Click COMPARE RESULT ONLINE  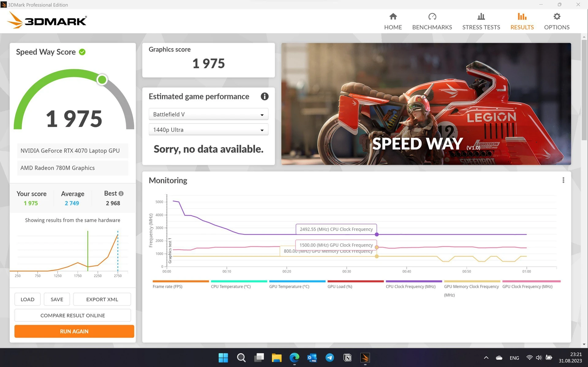(x=73, y=315)
